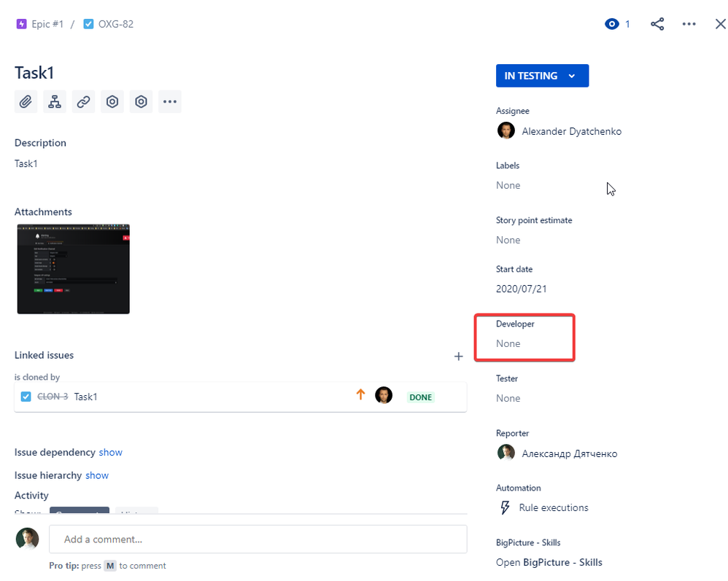Click reporter Александр Дятченко
This screenshot has width=728, height=581.
[570, 454]
